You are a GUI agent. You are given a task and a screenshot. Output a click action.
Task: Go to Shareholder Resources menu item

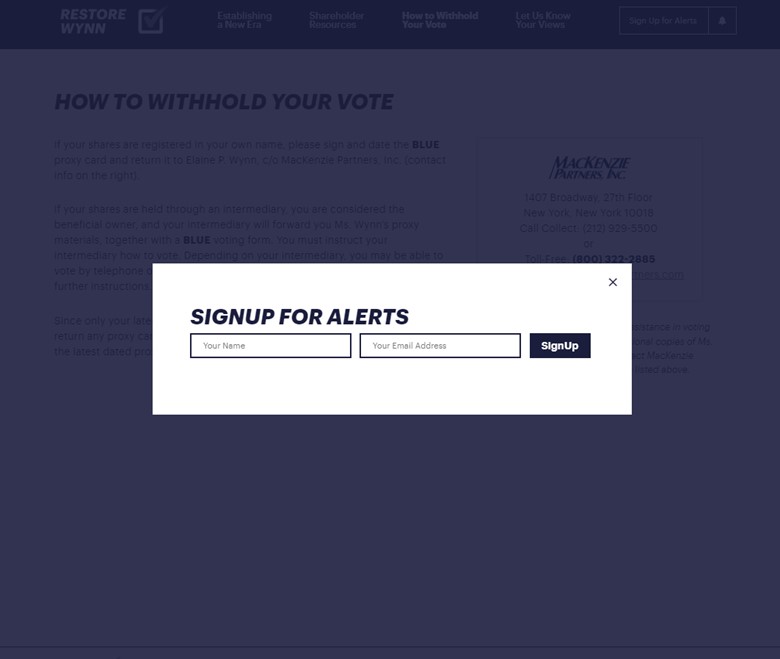(336, 20)
